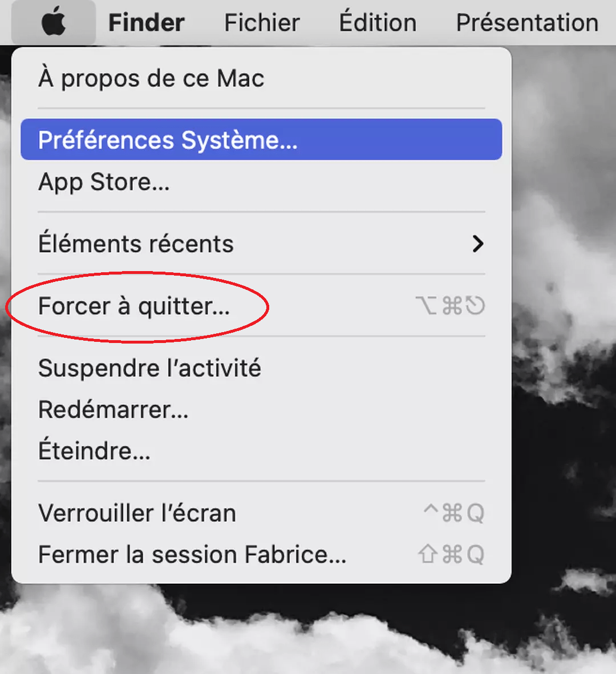Select Suspendre l'activité
Viewport: 616px width, 674px height.
point(261,368)
